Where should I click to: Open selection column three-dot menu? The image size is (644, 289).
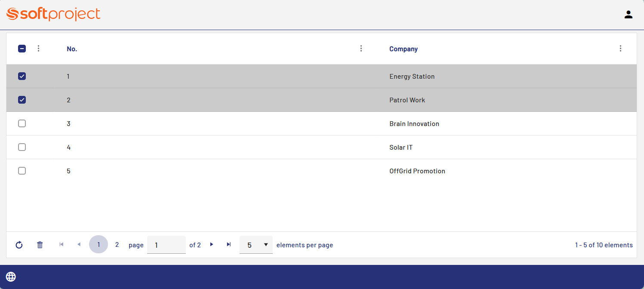38,49
